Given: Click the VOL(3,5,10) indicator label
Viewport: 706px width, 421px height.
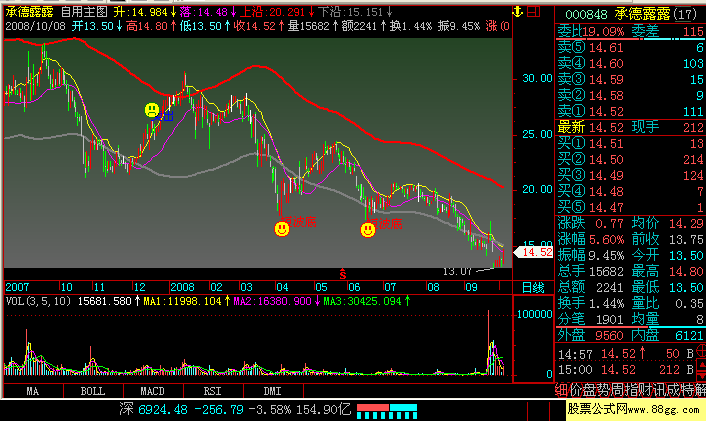Looking at the screenshot, I should [x=38, y=301].
